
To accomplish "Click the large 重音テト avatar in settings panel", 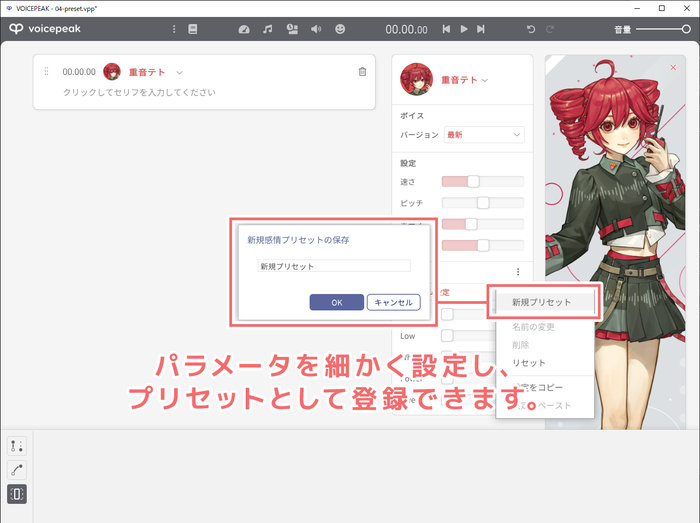I will 416,79.
